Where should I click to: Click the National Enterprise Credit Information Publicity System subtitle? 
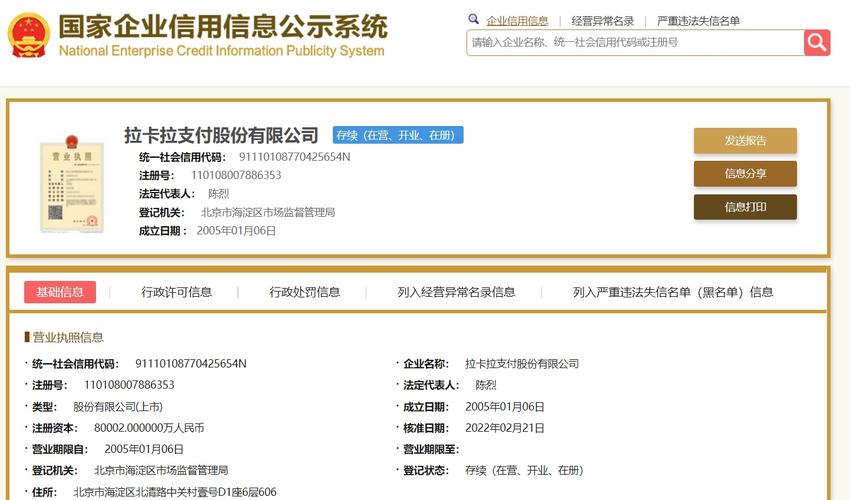pos(222,50)
